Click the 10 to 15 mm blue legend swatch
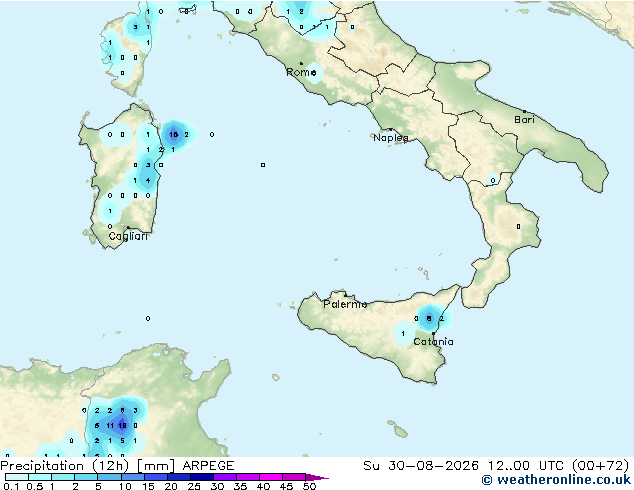Image resolution: width=634 pixels, height=490 pixels. click(x=133, y=477)
